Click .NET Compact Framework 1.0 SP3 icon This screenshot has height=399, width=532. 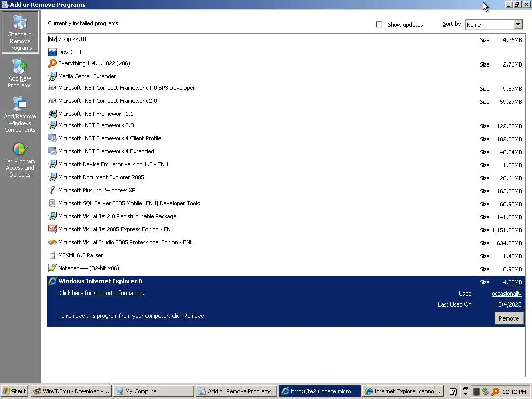click(x=52, y=88)
